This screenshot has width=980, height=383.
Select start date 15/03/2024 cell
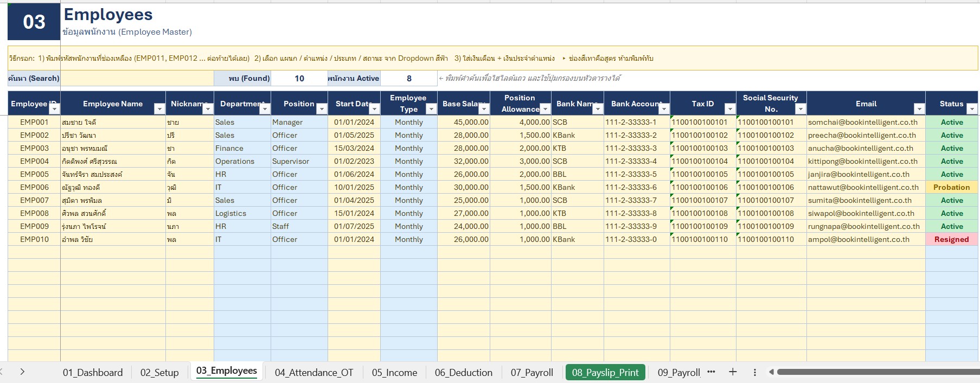354,148
